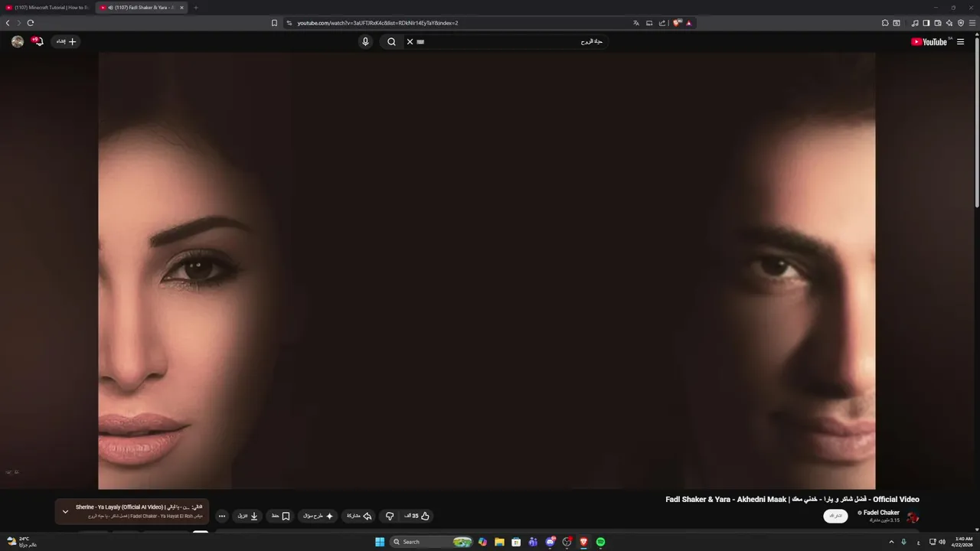Open the account avatar menu
This screenshot has width=980, height=551.
[x=17, y=42]
